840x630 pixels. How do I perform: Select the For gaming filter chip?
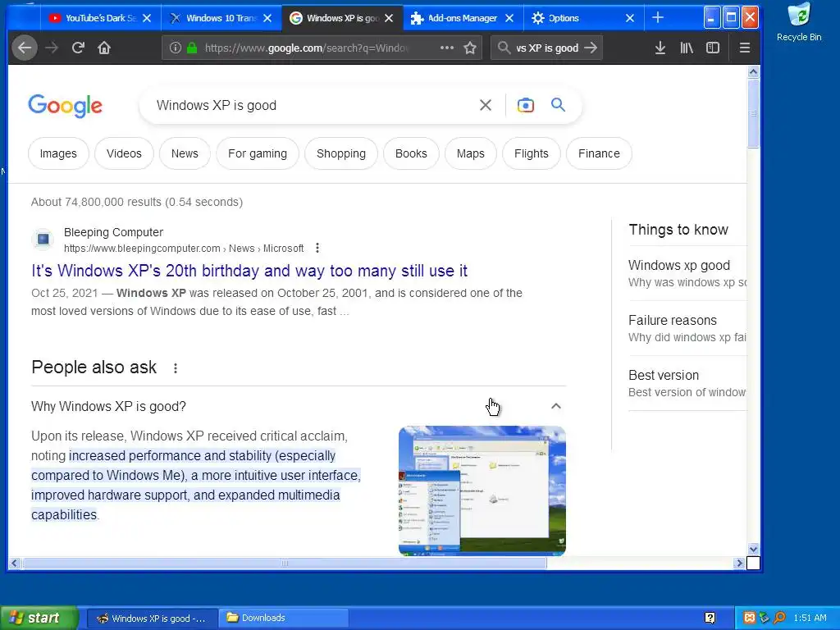[x=257, y=153]
